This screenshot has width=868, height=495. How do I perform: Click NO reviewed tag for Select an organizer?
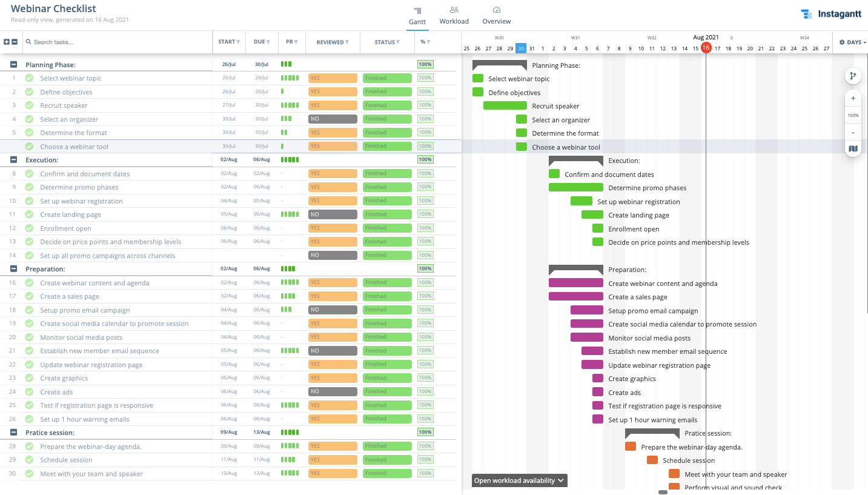333,119
